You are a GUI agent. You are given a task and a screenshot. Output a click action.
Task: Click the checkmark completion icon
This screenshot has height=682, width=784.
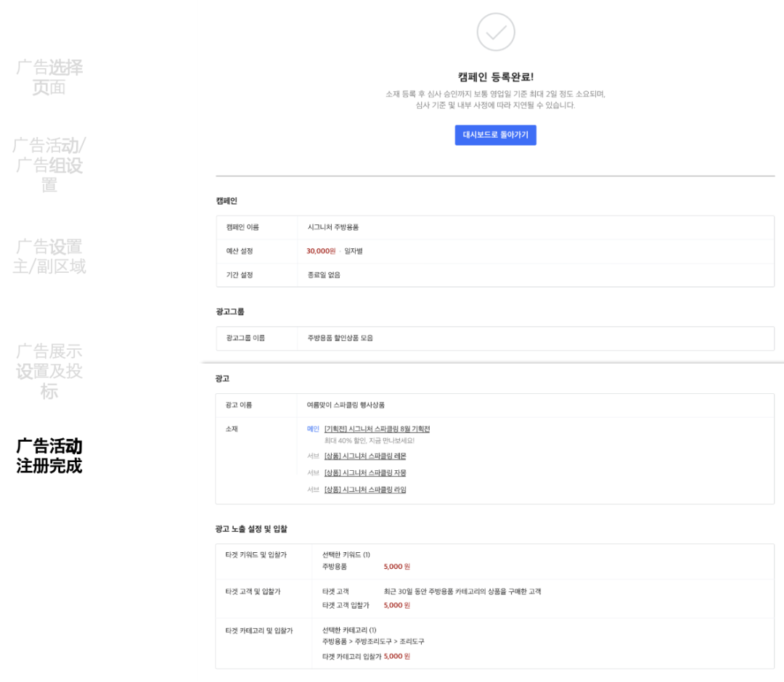coord(496,33)
